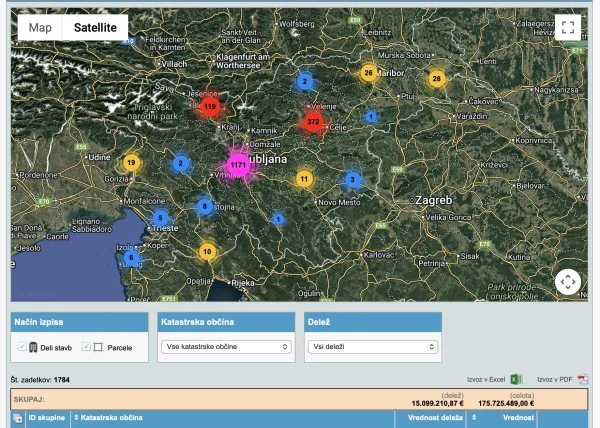
Task: Toggle the Parcele checkbox
Action: pos(86,347)
